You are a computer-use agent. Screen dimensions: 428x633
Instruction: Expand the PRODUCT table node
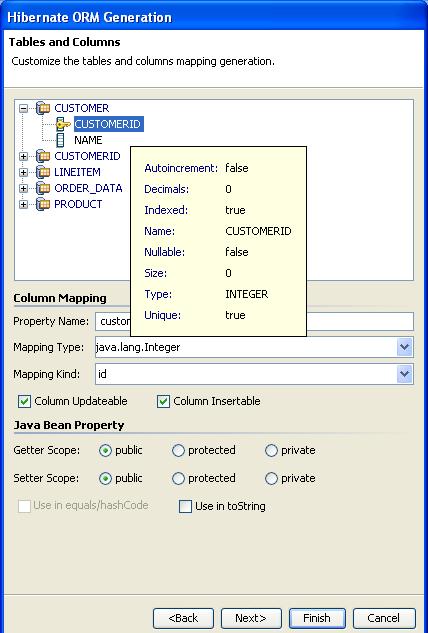[24, 204]
